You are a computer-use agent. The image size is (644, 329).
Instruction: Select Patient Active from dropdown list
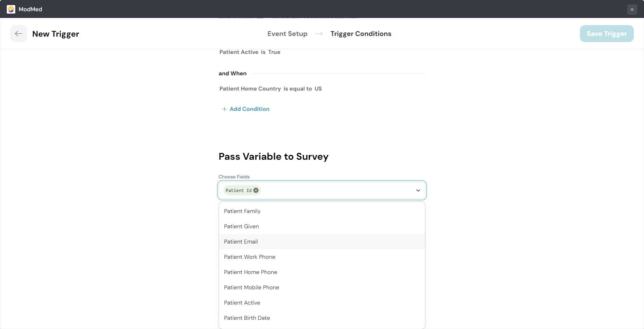click(x=242, y=303)
